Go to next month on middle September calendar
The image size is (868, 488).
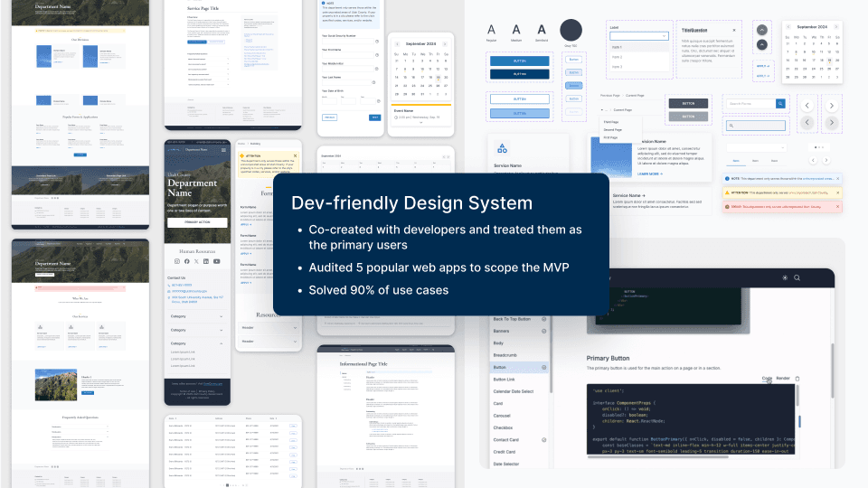pyautogui.click(x=445, y=43)
